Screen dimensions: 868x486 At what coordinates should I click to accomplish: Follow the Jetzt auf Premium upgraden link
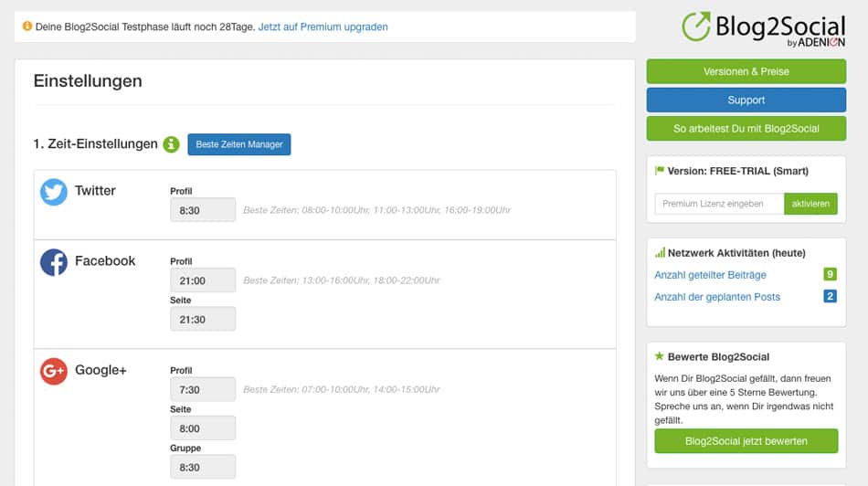pyautogui.click(x=323, y=26)
